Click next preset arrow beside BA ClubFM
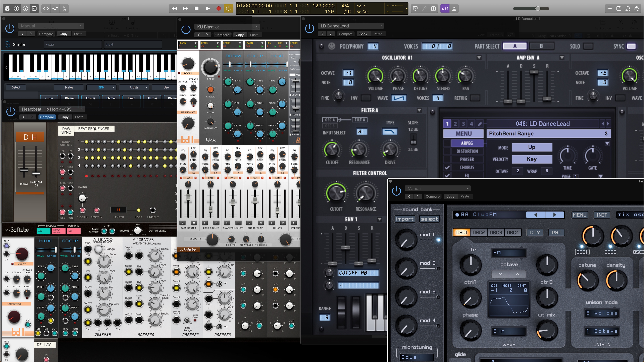 pos(554,215)
